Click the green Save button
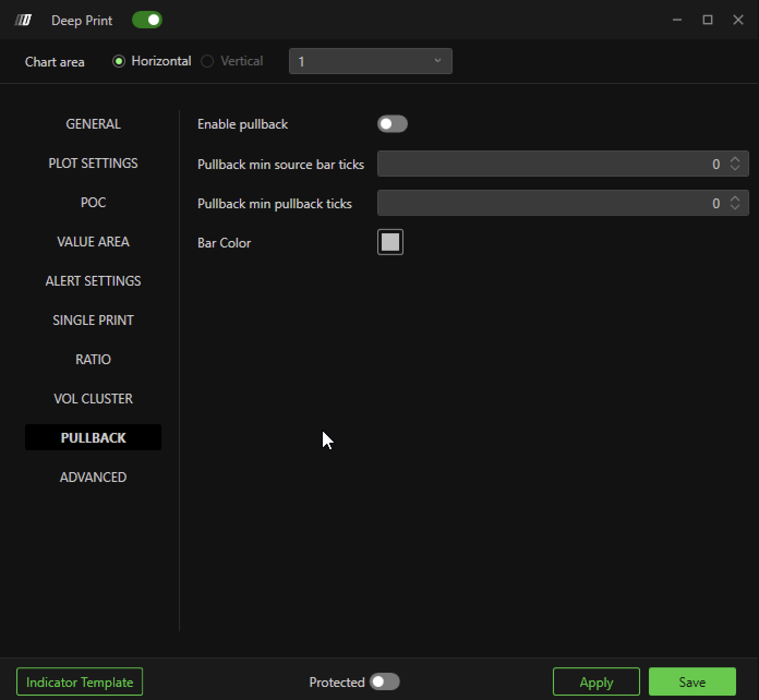This screenshot has height=700, width=759. click(692, 682)
